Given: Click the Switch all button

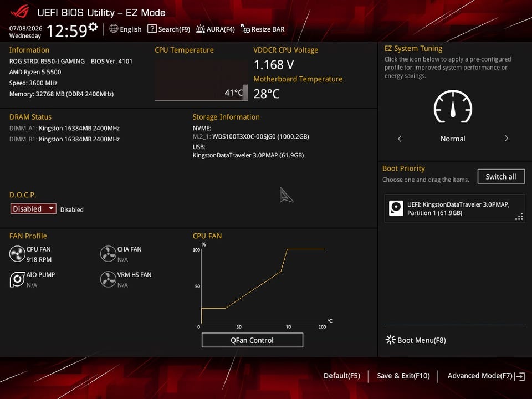Looking at the screenshot, I should [x=501, y=176].
